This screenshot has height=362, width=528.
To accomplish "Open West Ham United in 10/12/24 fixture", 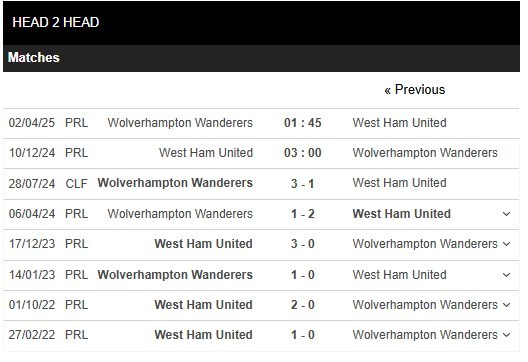I will point(206,153).
